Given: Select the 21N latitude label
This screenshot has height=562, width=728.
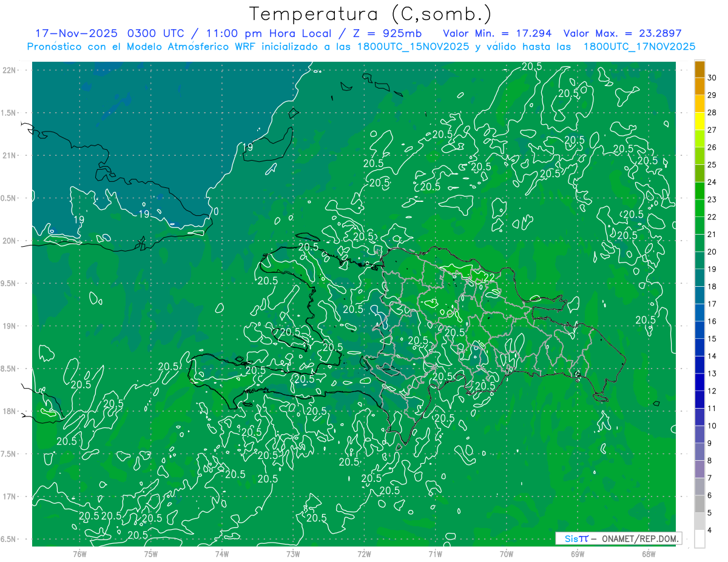Looking at the screenshot, I should 8,155.
